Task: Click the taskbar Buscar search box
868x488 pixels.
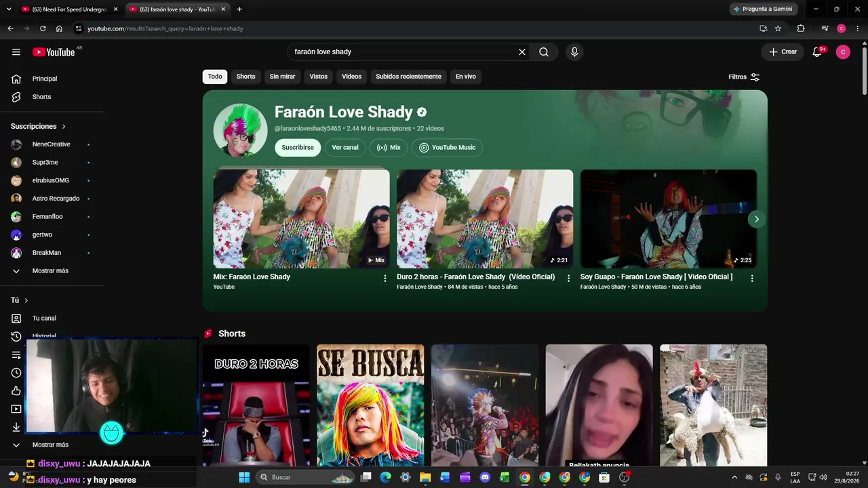Action: (307, 477)
